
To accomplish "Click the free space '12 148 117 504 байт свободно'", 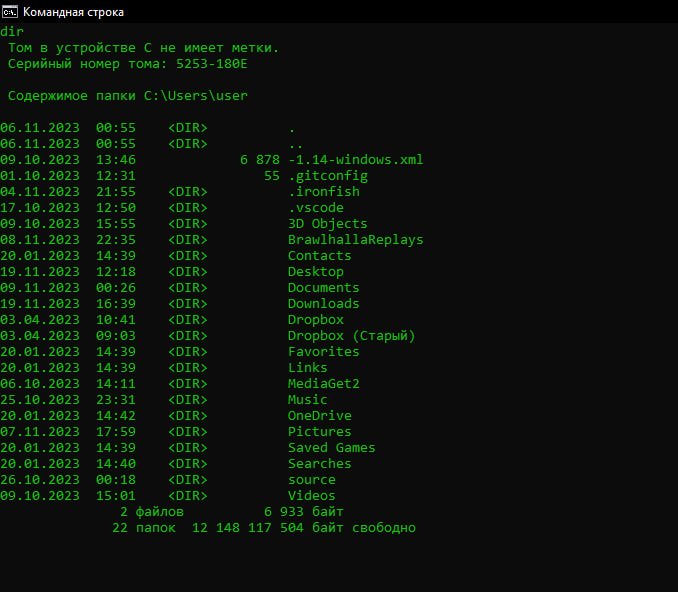I will point(304,528).
